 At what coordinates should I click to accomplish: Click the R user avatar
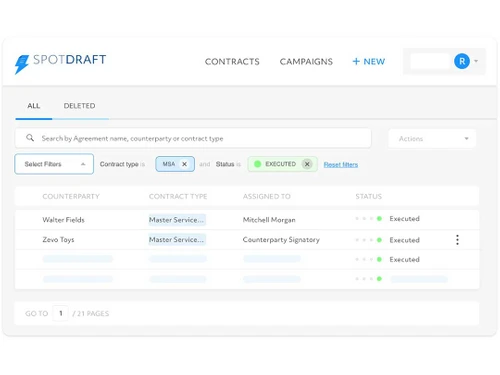[462, 61]
